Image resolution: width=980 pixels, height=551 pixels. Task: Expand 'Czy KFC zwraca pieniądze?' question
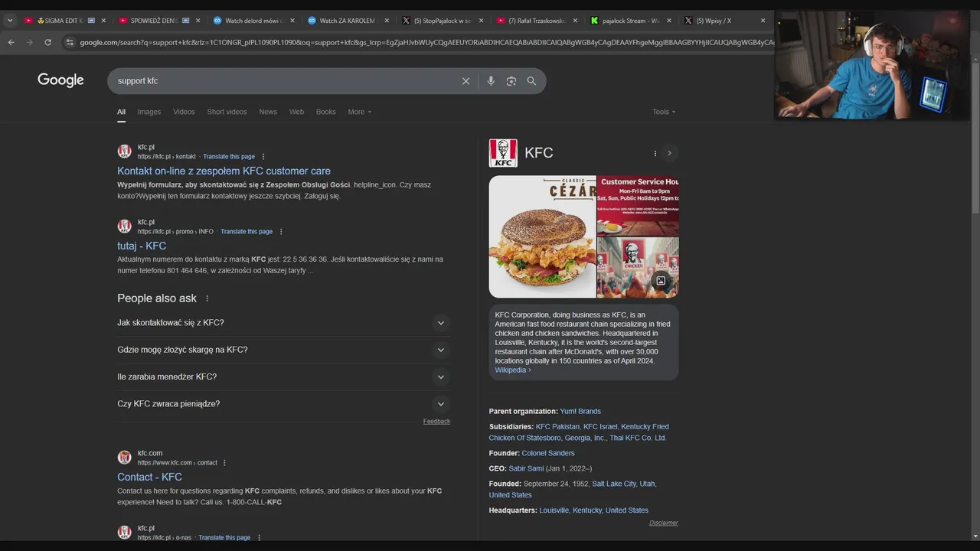coord(283,404)
